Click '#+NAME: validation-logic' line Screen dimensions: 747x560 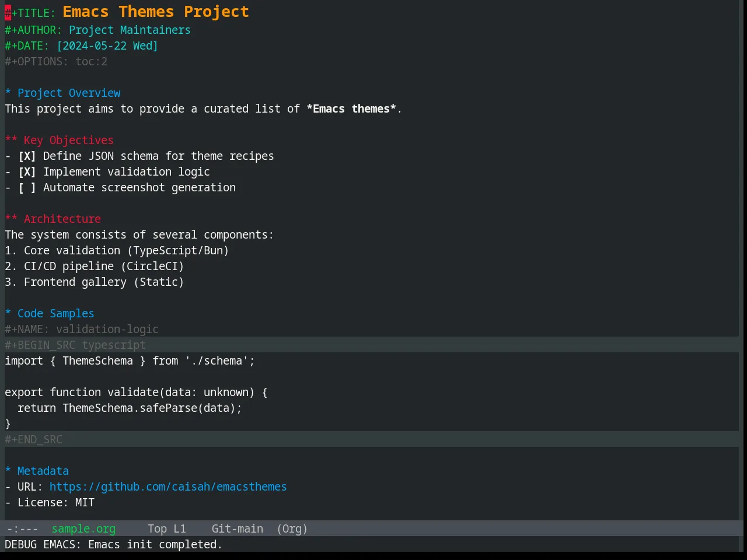pos(82,329)
